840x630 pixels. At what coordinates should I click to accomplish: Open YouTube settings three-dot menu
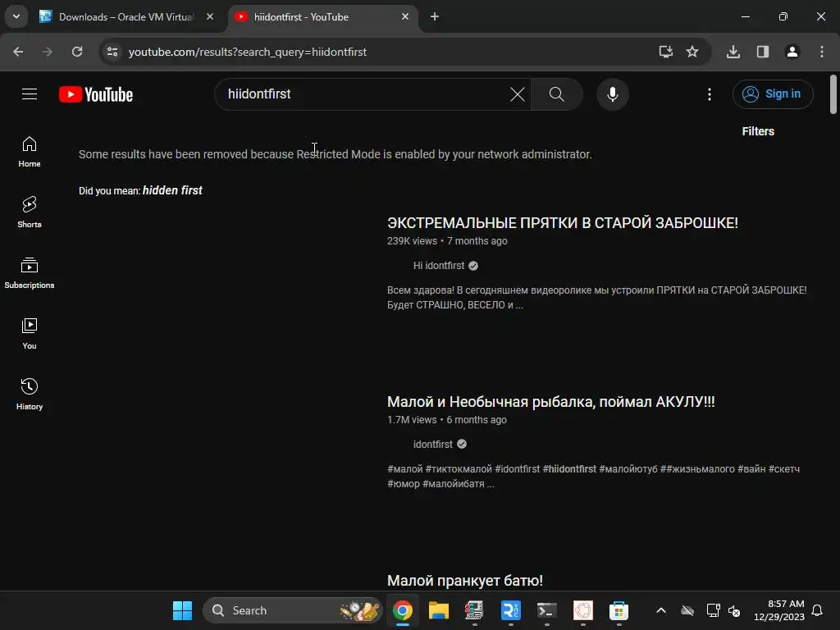click(710, 94)
